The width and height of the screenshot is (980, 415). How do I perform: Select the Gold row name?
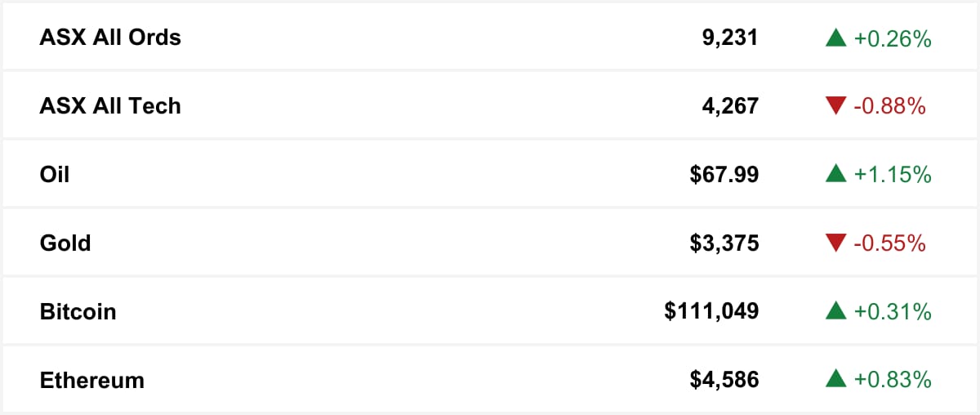click(65, 243)
